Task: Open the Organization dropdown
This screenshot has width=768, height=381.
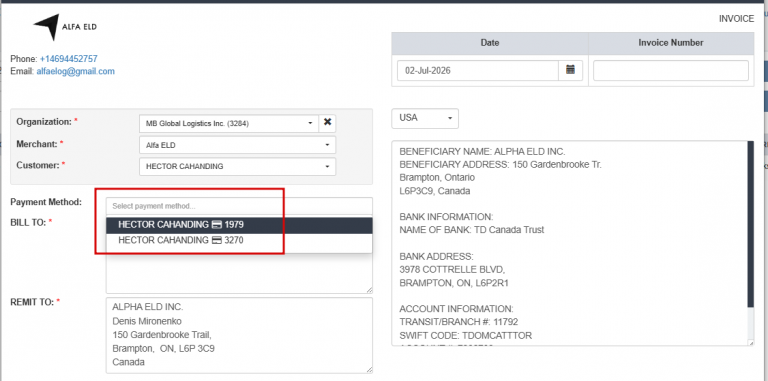Action: click(x=229, y=123)
